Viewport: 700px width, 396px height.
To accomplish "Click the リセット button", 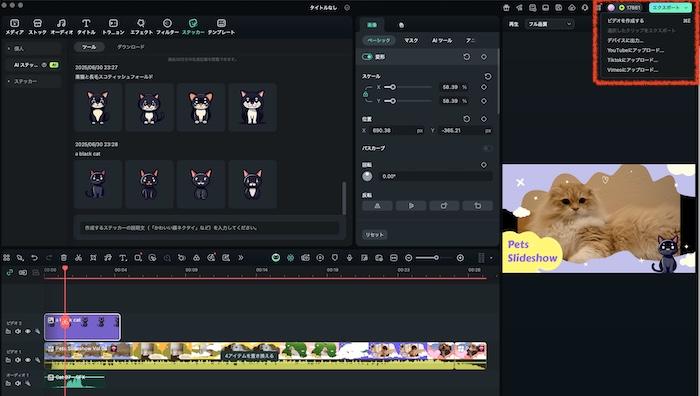I will [374, 235].
